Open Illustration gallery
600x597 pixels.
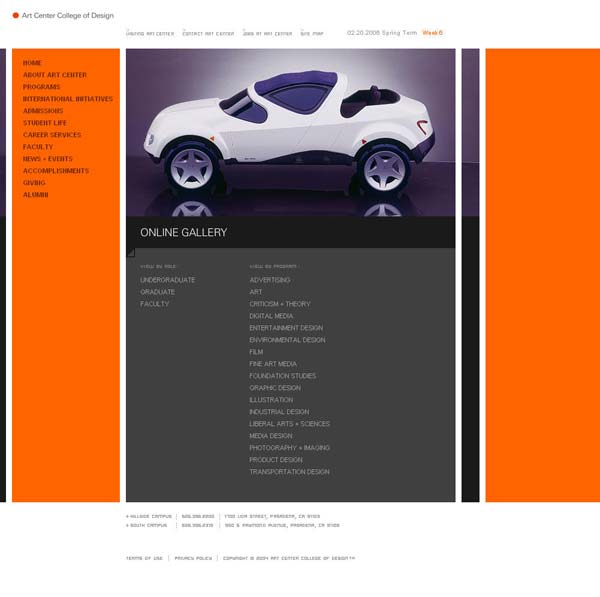click(x=271, y=400)
